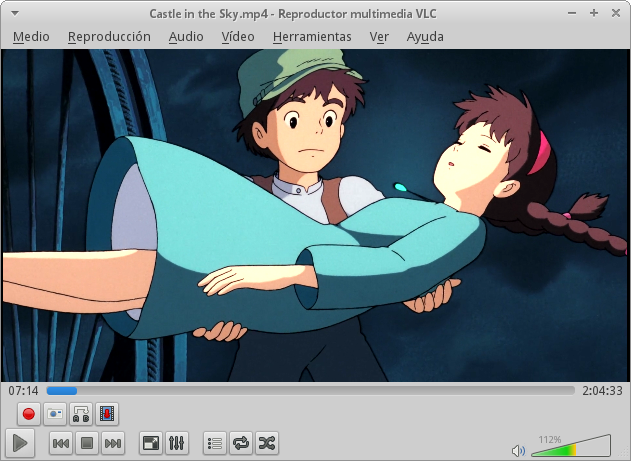Show the playlist
Image resolution: width=631 pixels, height=461 pixels.
215,443
